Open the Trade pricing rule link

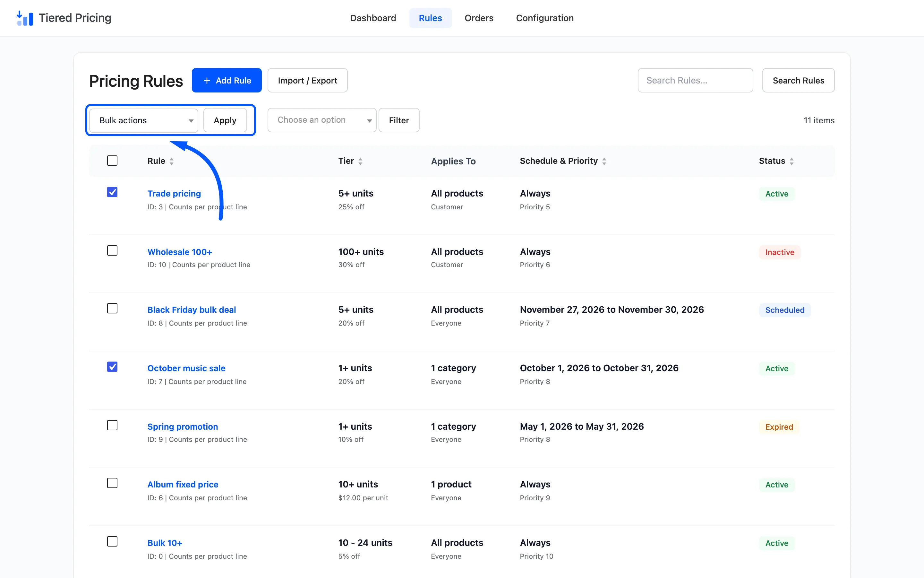coord(174,193)
